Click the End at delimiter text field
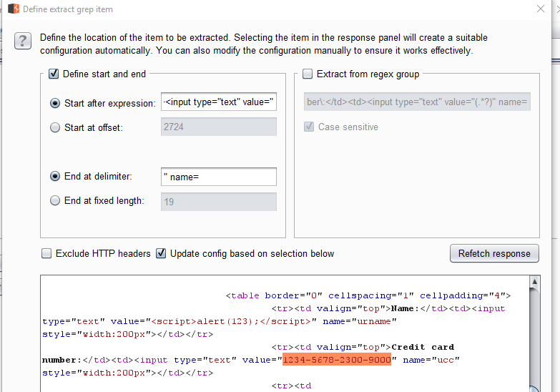 tap(219, 177)
